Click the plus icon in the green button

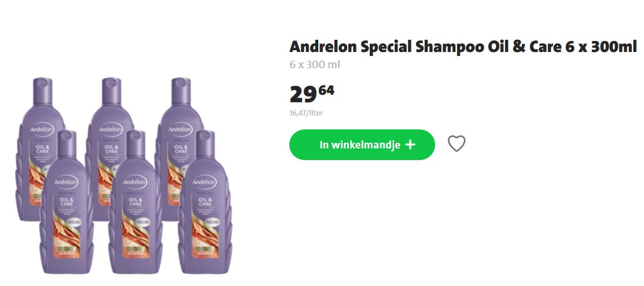(410, 145)
